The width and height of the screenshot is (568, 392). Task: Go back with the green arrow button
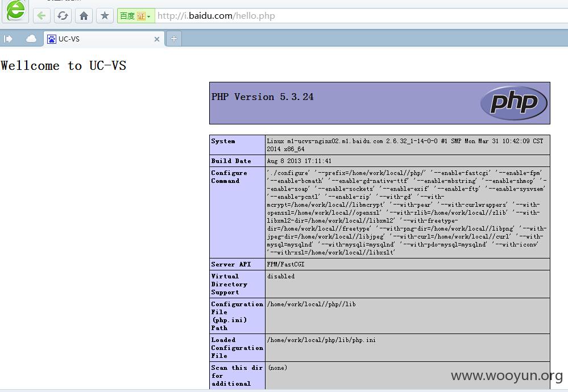[42, 16]
